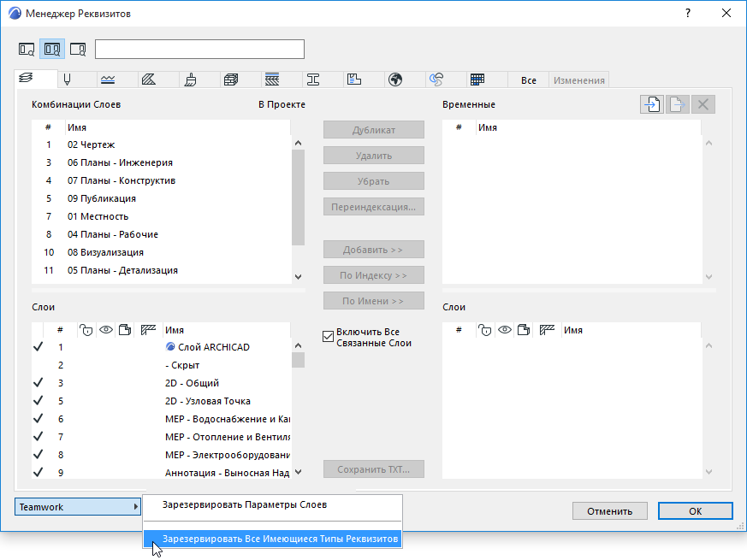Click the grey X close-file icon
This screenshot has width=747, height=560.
coord(703,104)
